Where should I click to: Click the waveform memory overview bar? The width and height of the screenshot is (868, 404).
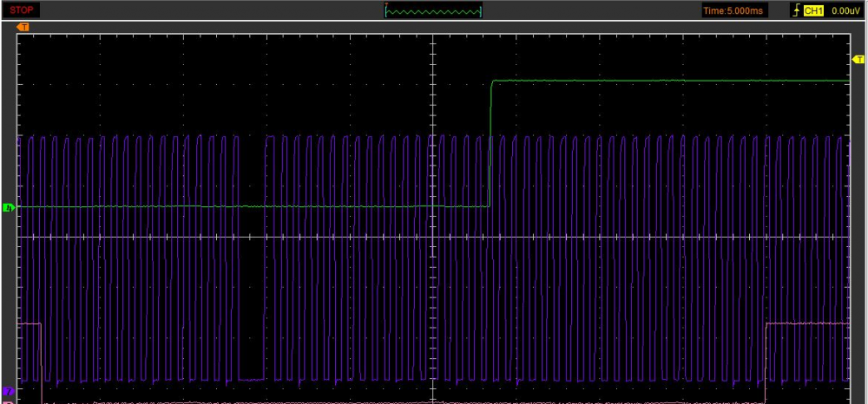pyautogui.click(x=433, y=11)
